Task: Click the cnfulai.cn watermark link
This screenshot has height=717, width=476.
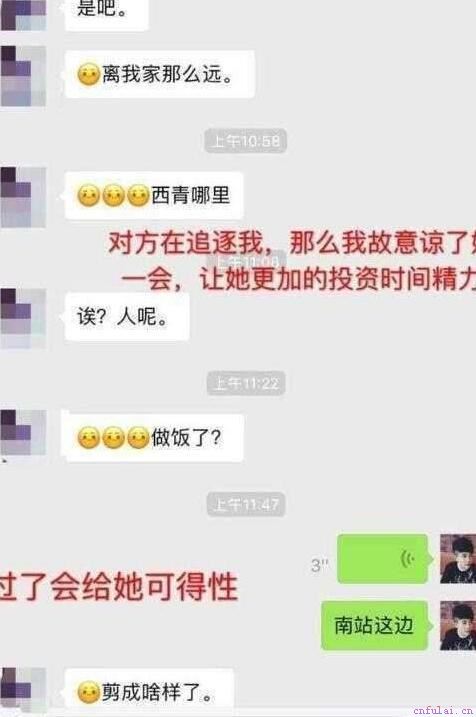Action: point(442,710)
